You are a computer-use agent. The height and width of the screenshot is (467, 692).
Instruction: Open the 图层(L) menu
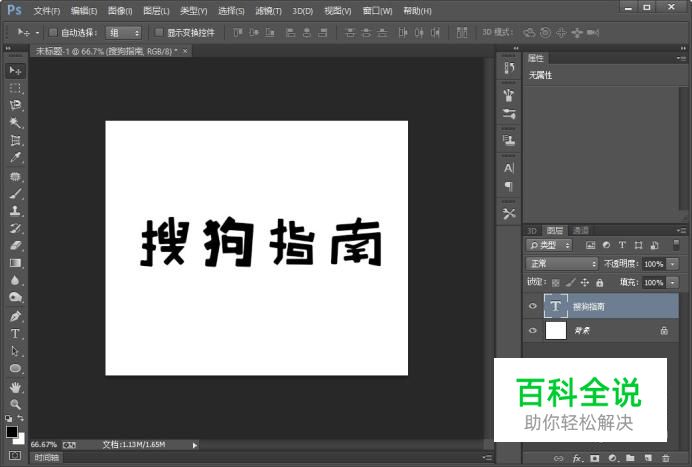coord(156,11)
